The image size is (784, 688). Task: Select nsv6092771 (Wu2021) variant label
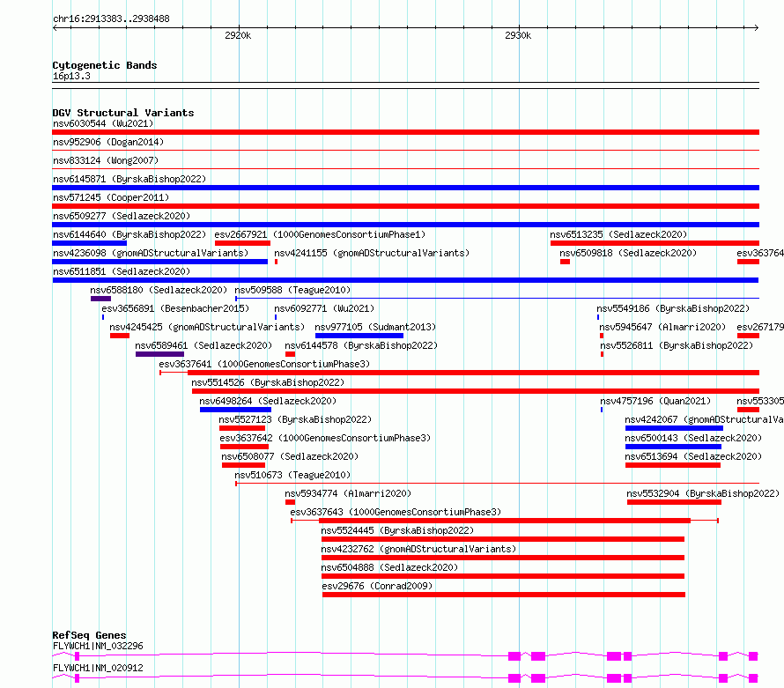(324, 308)
